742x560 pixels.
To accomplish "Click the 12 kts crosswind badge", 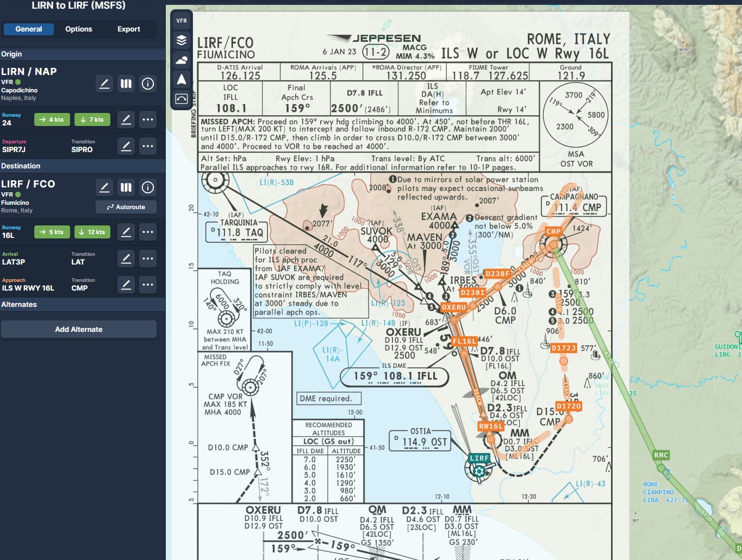I will [92, 232].
